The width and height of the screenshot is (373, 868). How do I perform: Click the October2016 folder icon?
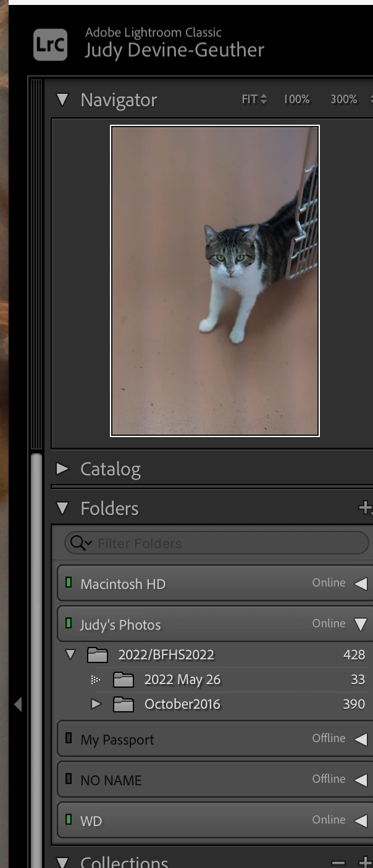coord(124,704)
